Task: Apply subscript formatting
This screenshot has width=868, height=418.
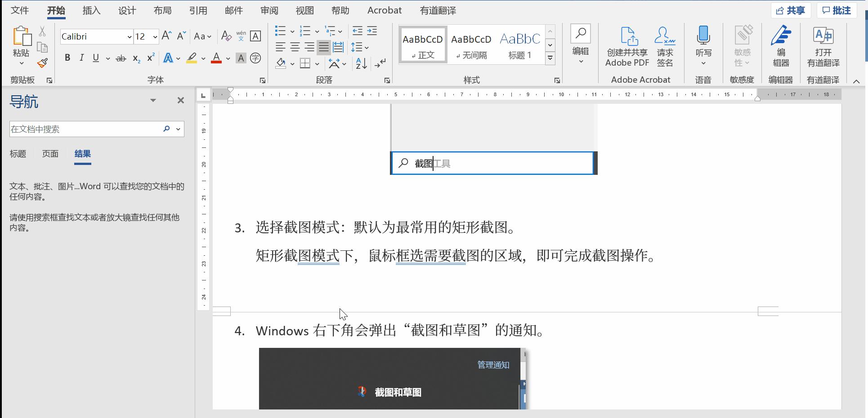Action: pyautogui.click(x=135, y=58)
